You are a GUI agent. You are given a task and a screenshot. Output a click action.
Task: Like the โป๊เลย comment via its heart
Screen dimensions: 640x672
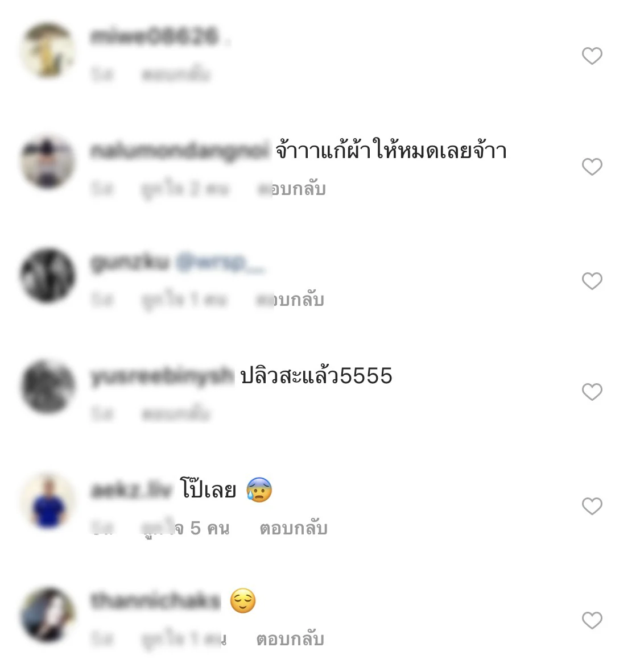click(592, 506)
